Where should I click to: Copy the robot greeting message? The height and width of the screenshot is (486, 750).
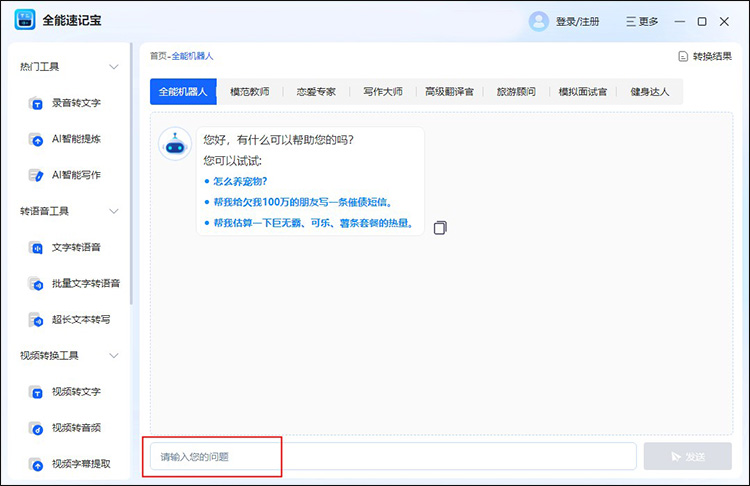[x=440, y=228]
